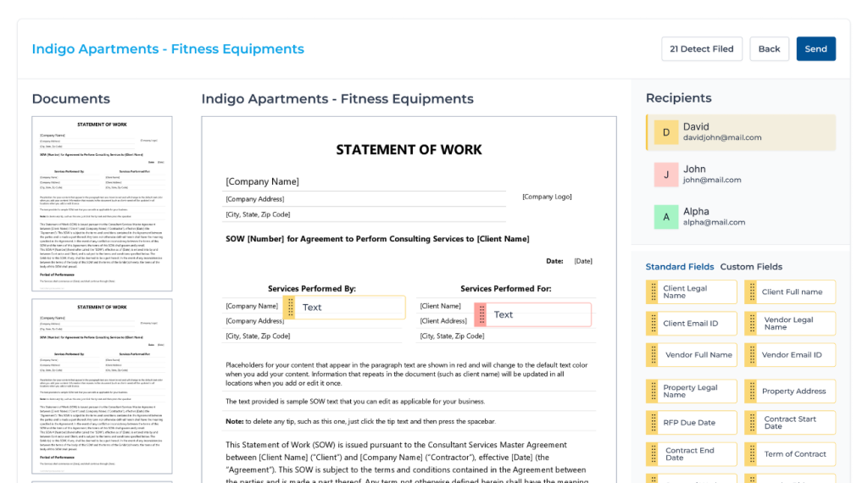Open the first document page thumbnail
This screenshot has width=868, height=483.
click(x=102, y=203)
